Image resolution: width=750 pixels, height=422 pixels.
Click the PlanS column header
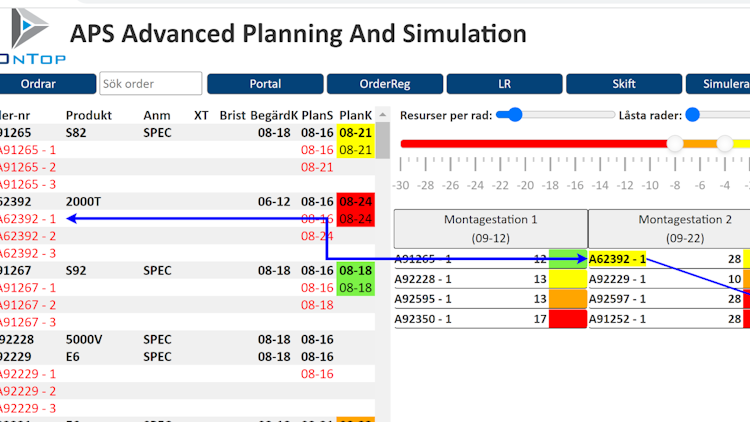click(317, 115)
